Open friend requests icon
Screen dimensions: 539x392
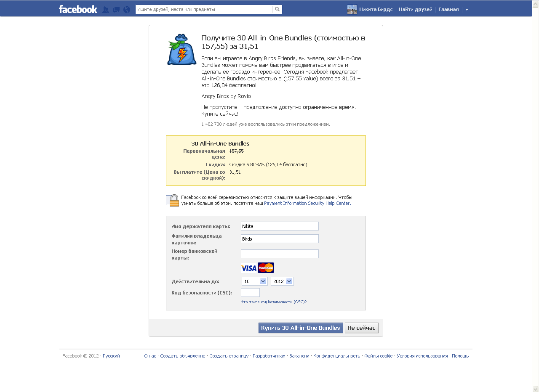[x=106, y=10]
